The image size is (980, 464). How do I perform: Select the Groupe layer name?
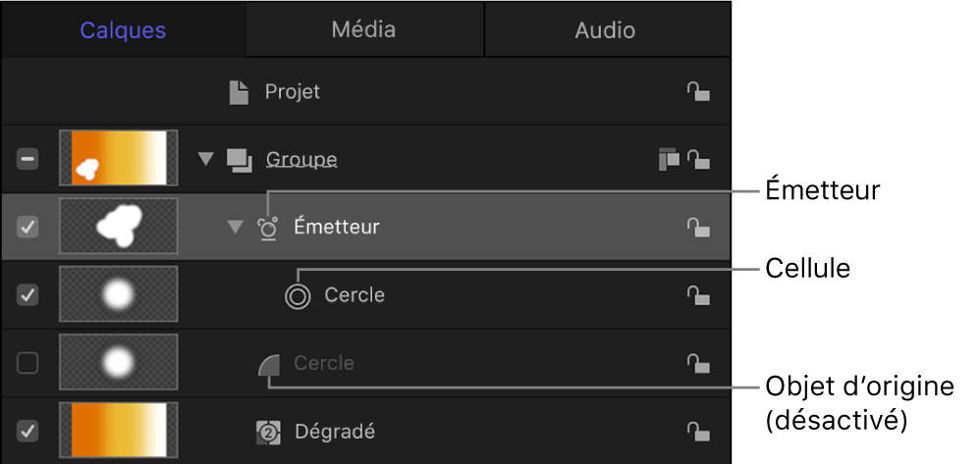click(301, 159)
